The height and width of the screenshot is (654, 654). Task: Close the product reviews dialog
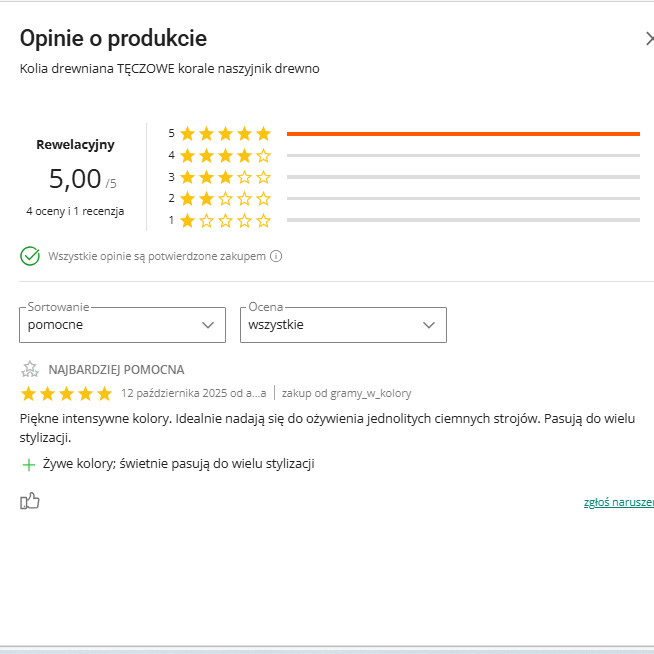pos(649,39)
